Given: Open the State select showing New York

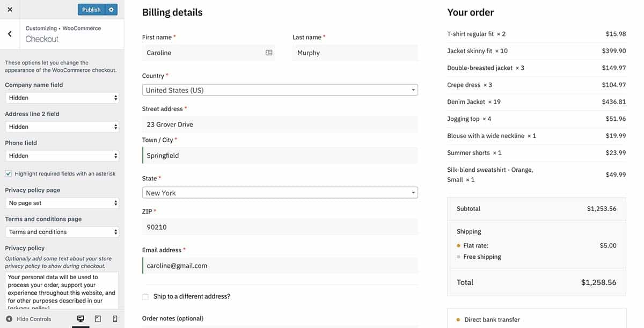Looking at the screenshot, I should tap(280, 193).
